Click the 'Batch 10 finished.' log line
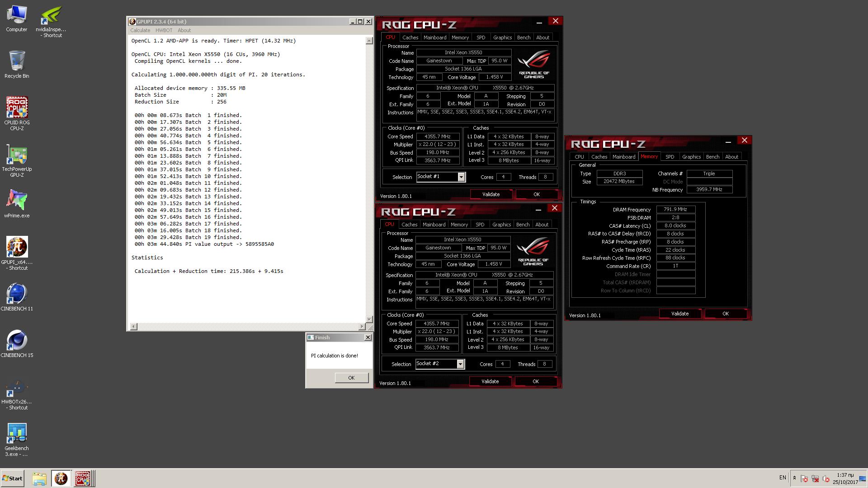The width and height of the screenshot is (868, 488). pos(188,176)
